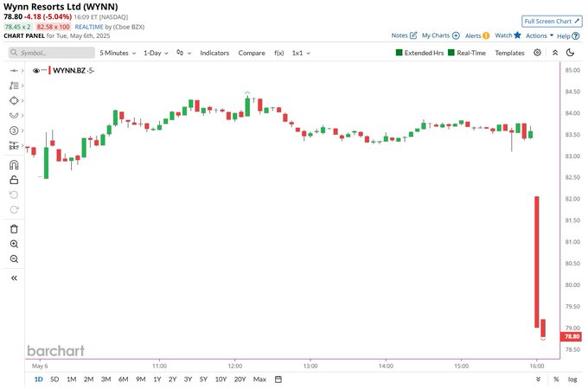The width and height of the screenshot is (588, 389).
Task: Click the REALTIME data source text
Action: (x=89, y=27)
